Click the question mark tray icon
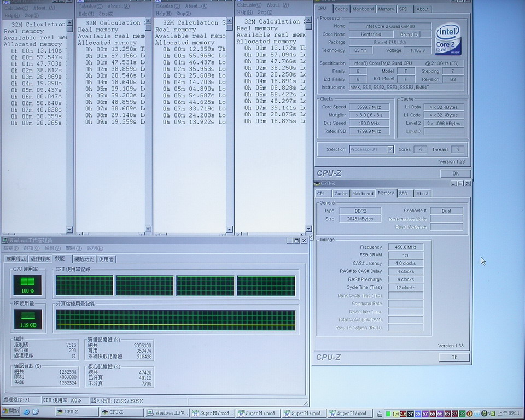The image size is (525, 420). pyautogui.click(x=484, y=413)
